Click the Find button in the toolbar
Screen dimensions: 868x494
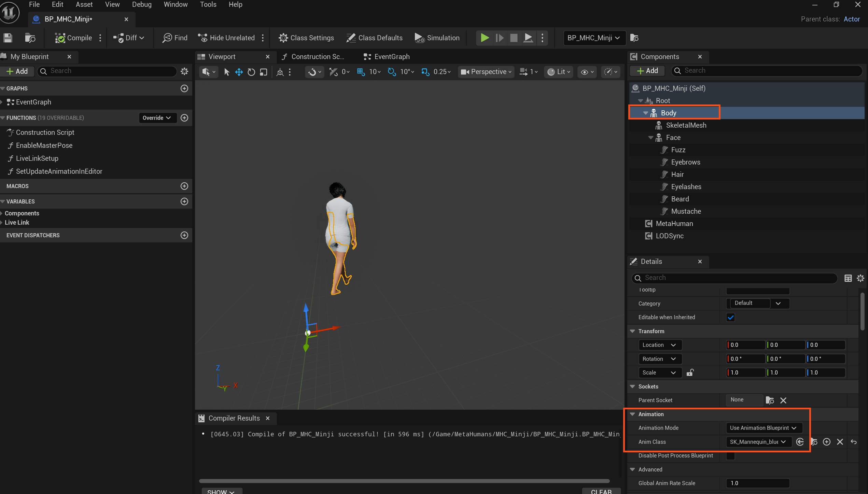(175, 38)
